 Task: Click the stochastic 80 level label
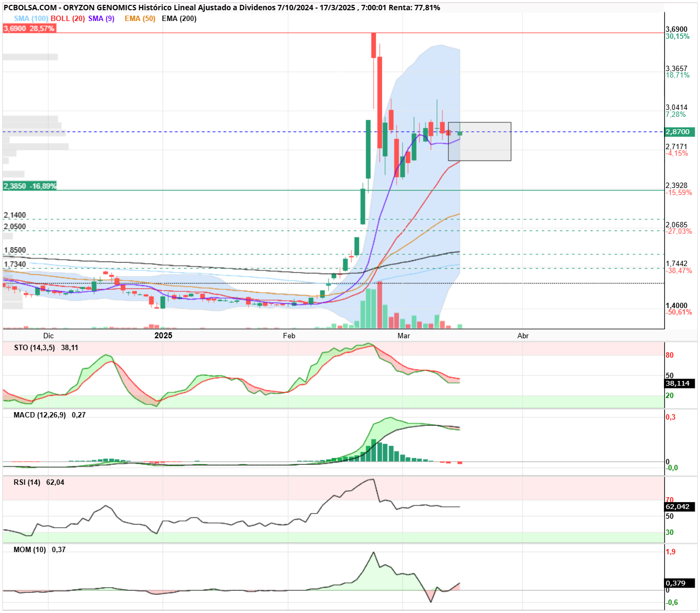[x=669, y=355]
